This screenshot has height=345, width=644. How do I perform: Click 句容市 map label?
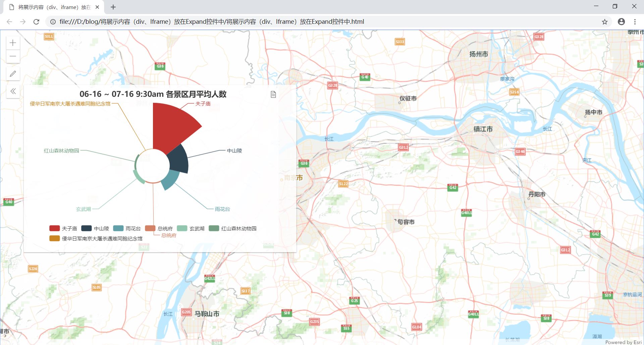(406, 222)
